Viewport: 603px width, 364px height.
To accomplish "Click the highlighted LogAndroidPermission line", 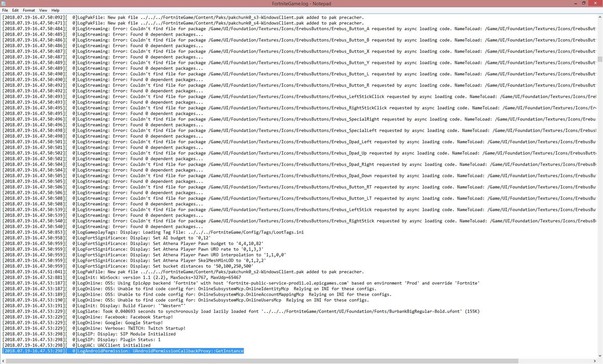I will pos(123,350).
